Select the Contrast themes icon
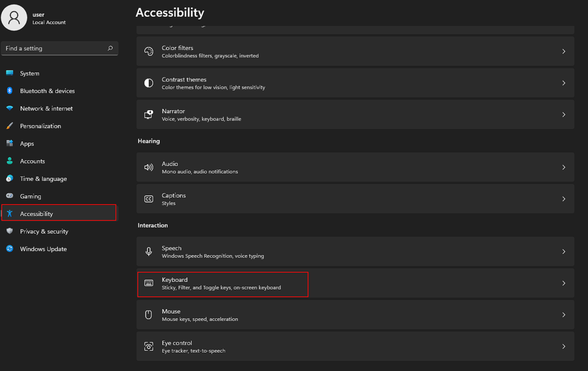 149,83
